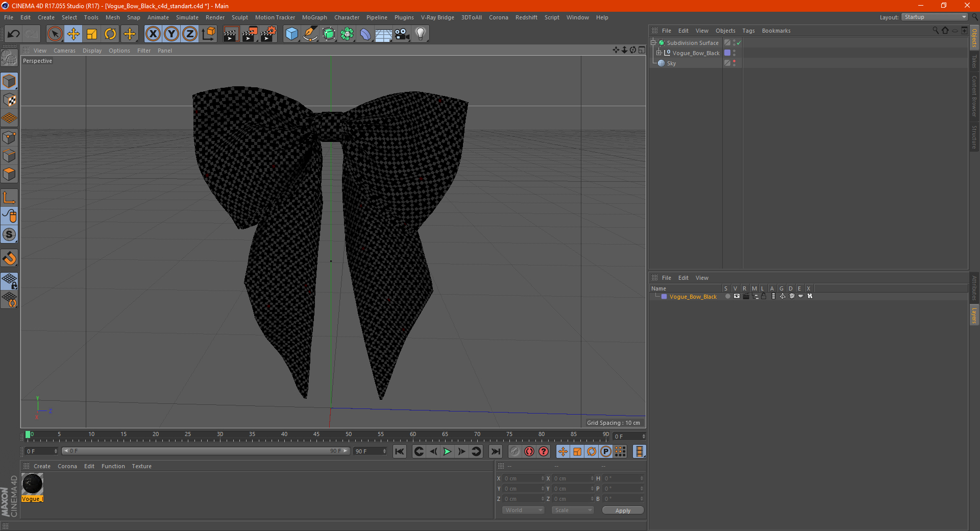Open the spline Pen tool
This screenshot has width=980, height=531.
(x=310, y=34)
